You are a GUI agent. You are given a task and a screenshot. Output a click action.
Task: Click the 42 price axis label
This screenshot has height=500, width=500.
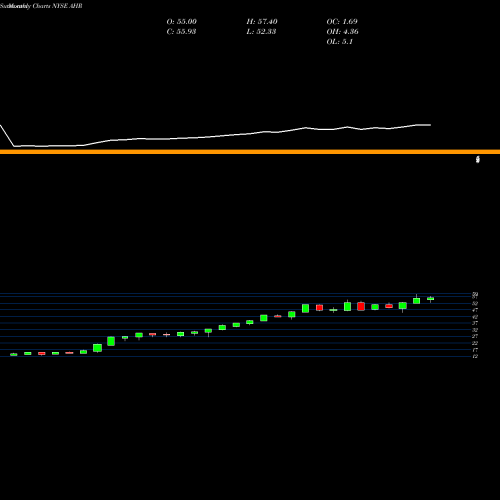coord(475,316)
